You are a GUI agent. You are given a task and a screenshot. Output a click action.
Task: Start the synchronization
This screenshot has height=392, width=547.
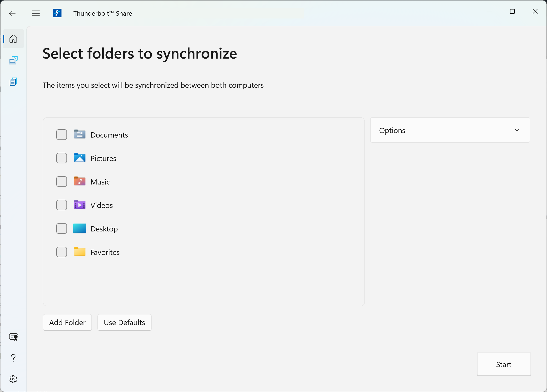504,364
